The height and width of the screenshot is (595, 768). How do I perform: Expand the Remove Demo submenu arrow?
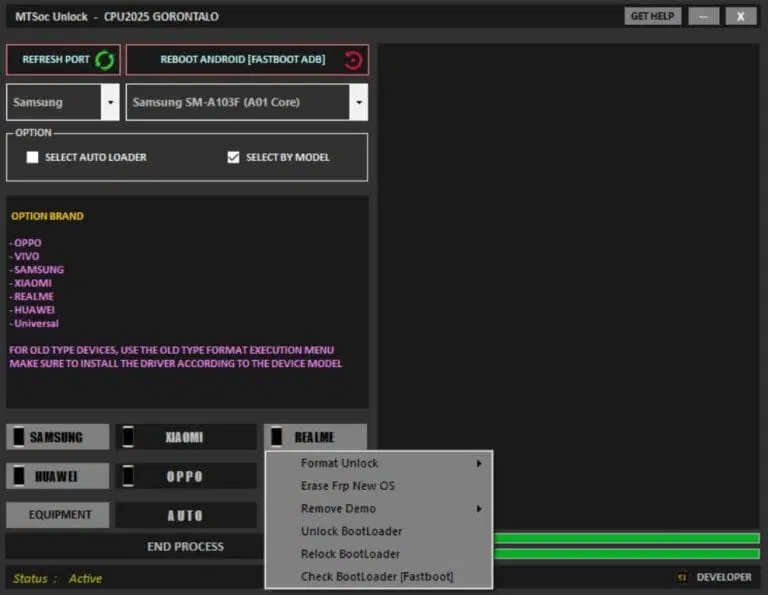point(479,509)
